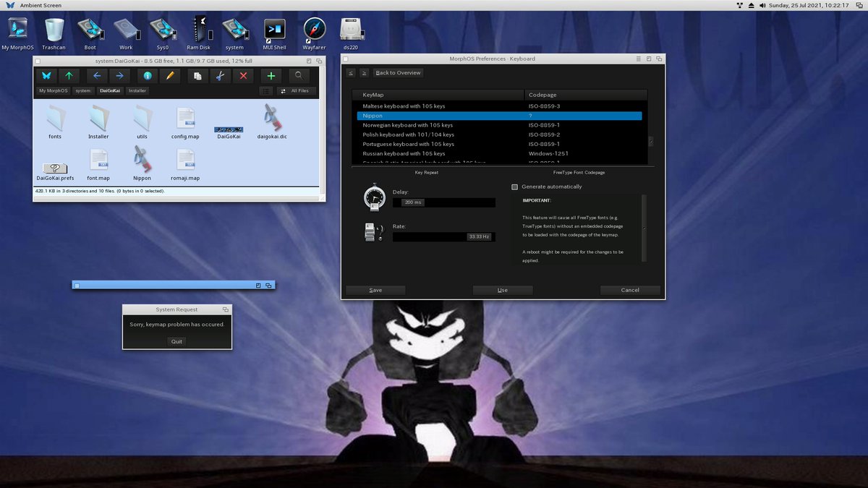
Task: Click the copy files toolbar icon
Action: (197, 75)
